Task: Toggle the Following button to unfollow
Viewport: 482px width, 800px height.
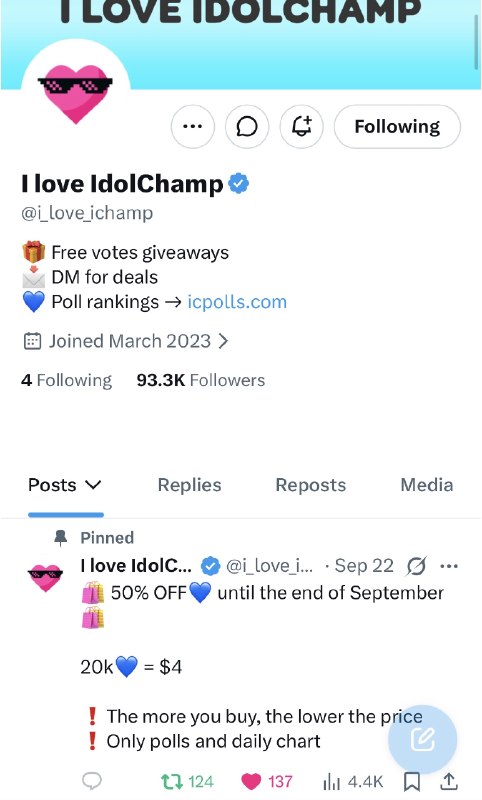Action: (x=397, y=127)
